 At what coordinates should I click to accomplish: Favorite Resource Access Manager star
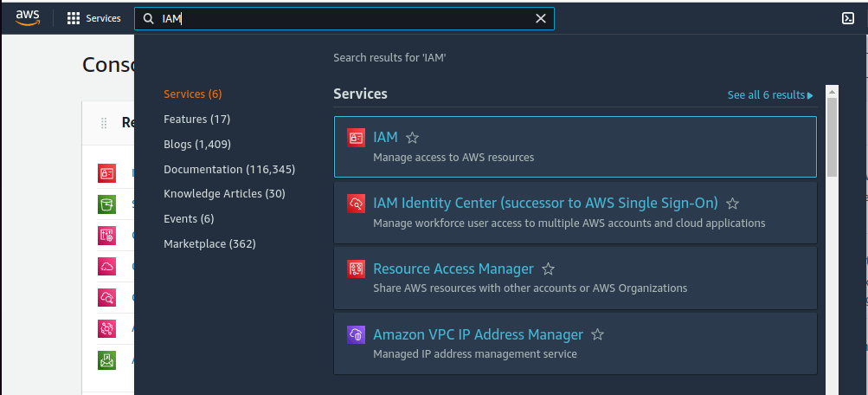[x=548, y=269]
